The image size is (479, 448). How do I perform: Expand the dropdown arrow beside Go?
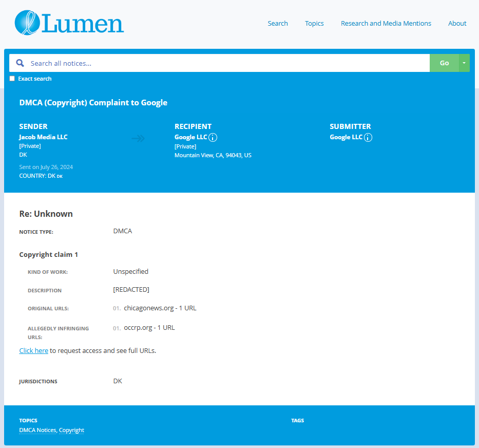click(x=464, y=63)
